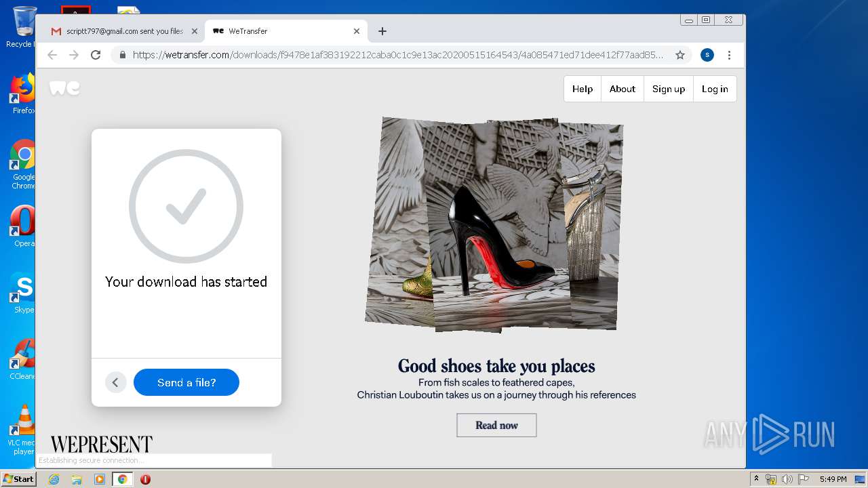The image size is (868, 488).
Task: Close the Gmail tab
Action: 194,31
